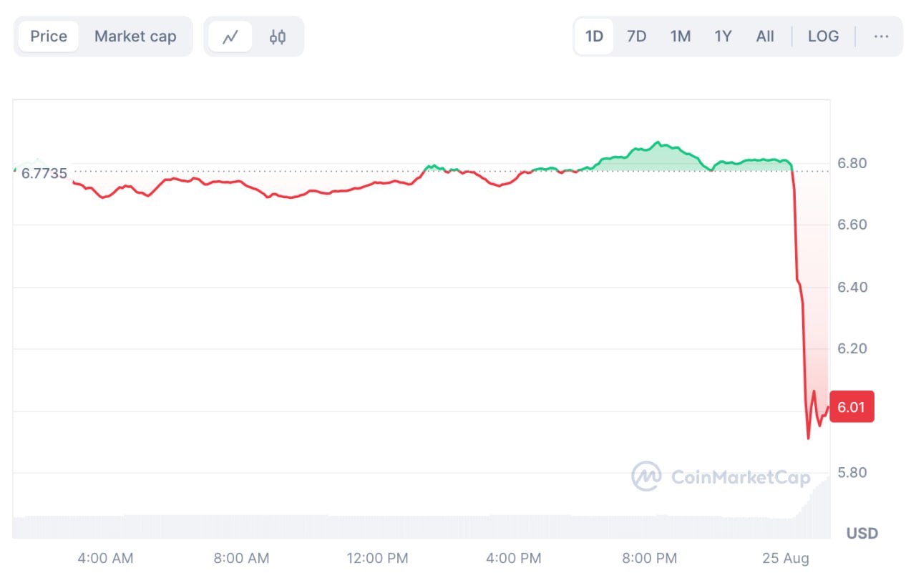
Task: Click the volume bars at chart bottom
Action: pyautogui.click(x=429, y=527)
